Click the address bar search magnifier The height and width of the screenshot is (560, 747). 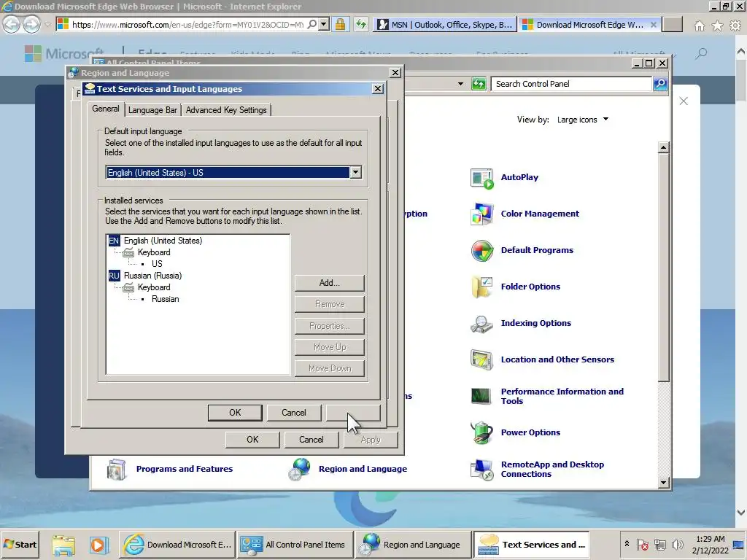point(311,24)
